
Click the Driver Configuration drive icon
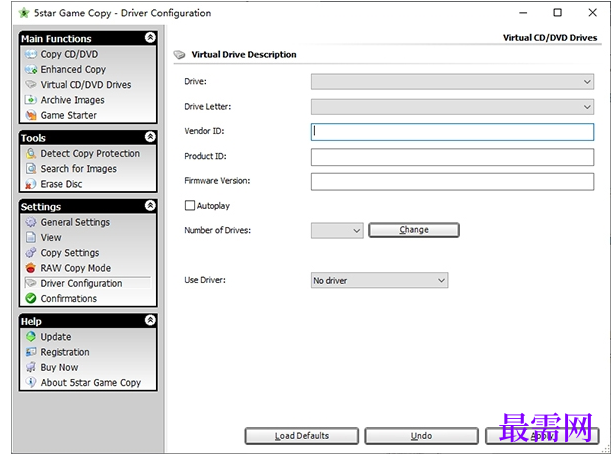(x=31, y=283)
